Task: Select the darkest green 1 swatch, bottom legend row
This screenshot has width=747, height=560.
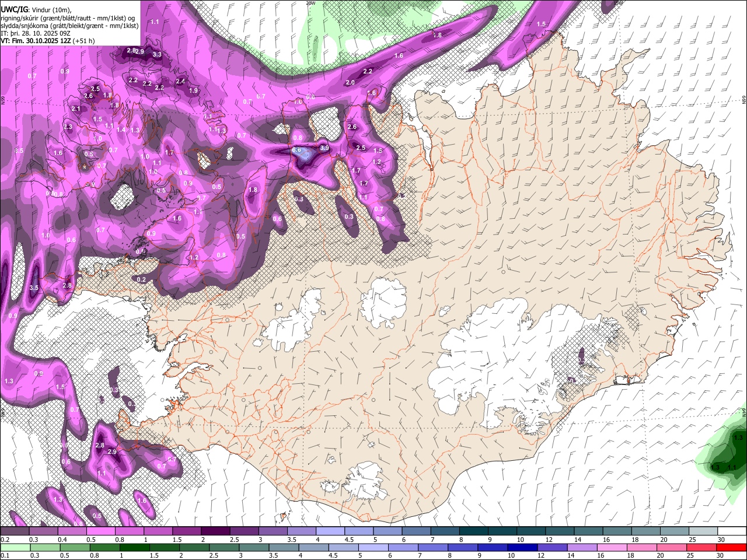Action: [134, 547]
